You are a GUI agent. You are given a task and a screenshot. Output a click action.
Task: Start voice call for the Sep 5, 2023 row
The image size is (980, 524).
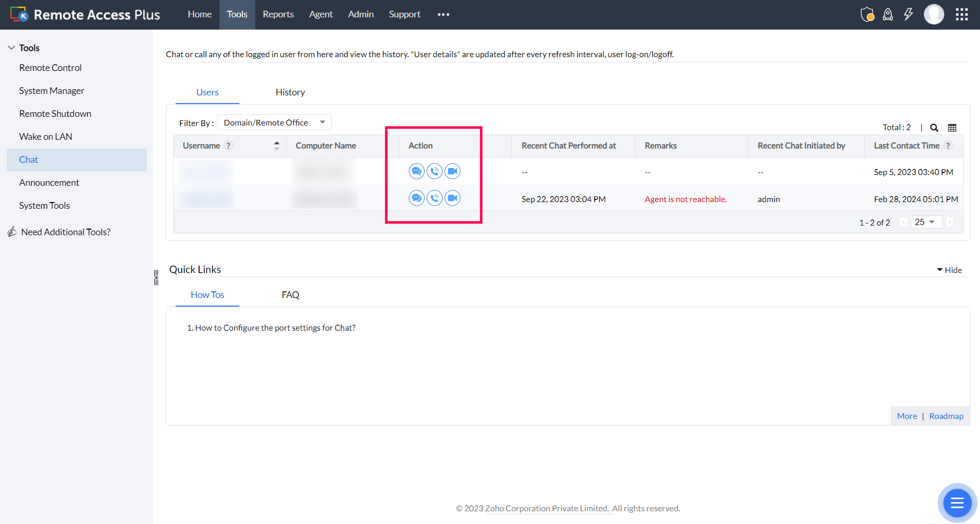[434, 171]
